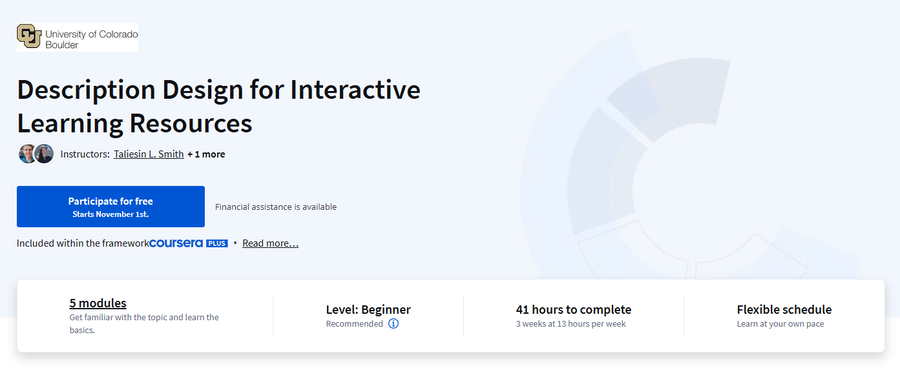This screenshot has width=900, height=368.
Task: Click the second instructor avatar
Action: [x=44, y=154]
